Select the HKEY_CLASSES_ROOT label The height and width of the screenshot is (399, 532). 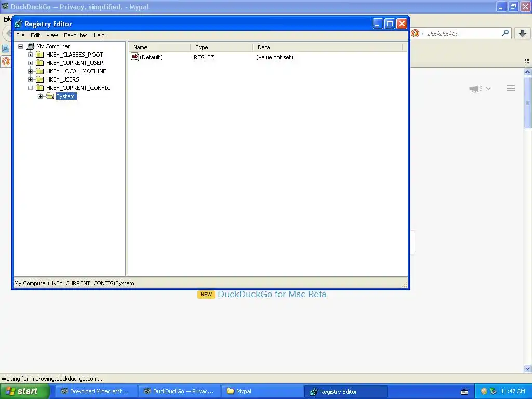75,55
